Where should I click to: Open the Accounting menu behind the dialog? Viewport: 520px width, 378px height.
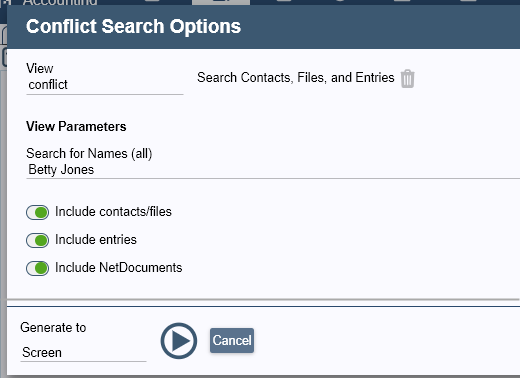[x=60, y=3]
